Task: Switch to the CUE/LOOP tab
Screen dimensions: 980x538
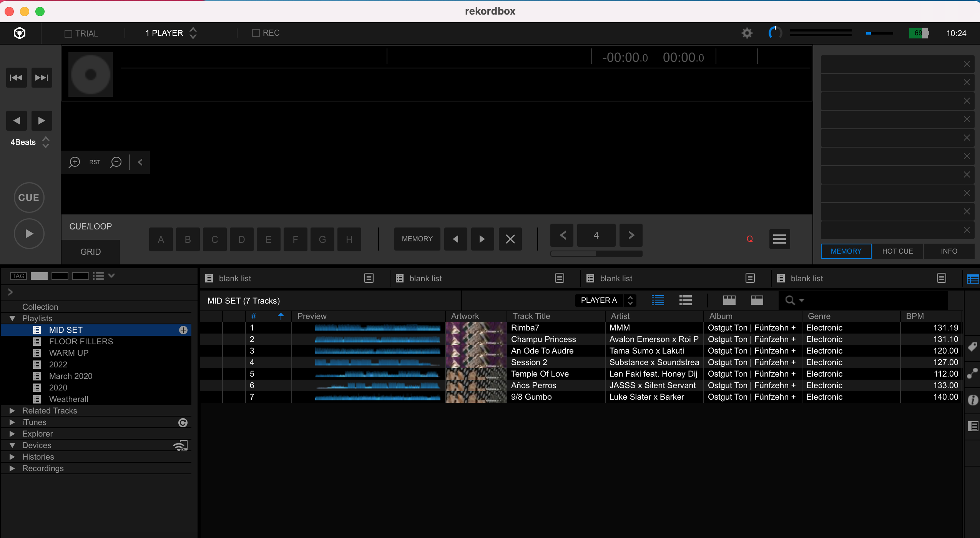Action: 91,227
